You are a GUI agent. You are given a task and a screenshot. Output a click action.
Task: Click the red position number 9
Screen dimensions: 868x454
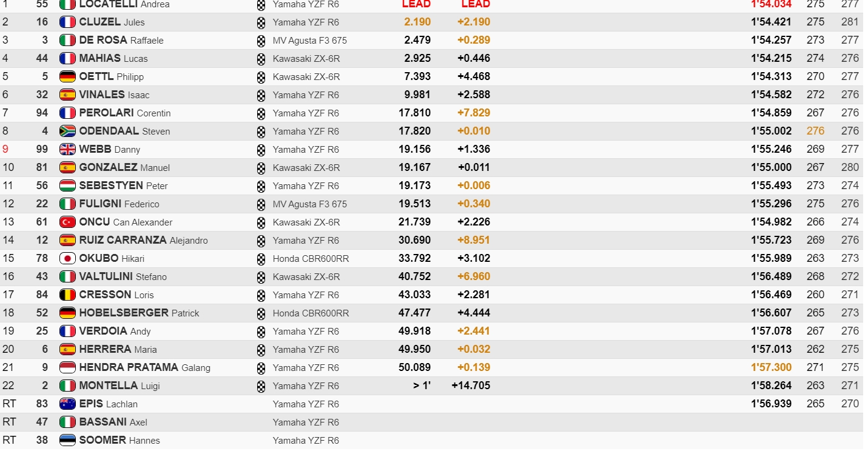point(5,149)
